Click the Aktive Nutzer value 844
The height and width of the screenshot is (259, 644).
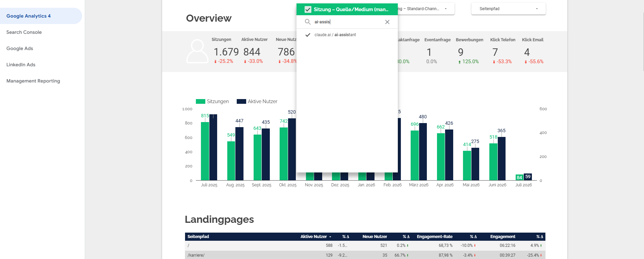click(252, 52)
